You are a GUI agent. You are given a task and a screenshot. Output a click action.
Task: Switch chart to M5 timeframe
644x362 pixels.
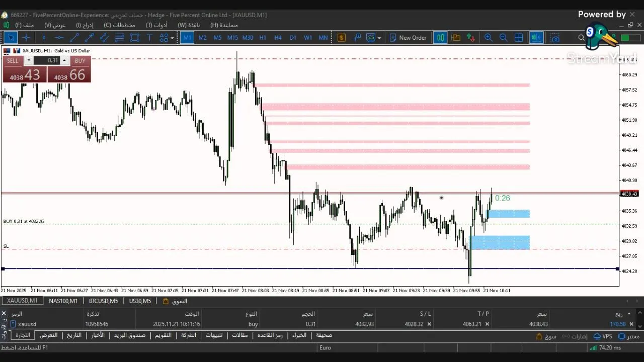(217, 38)
